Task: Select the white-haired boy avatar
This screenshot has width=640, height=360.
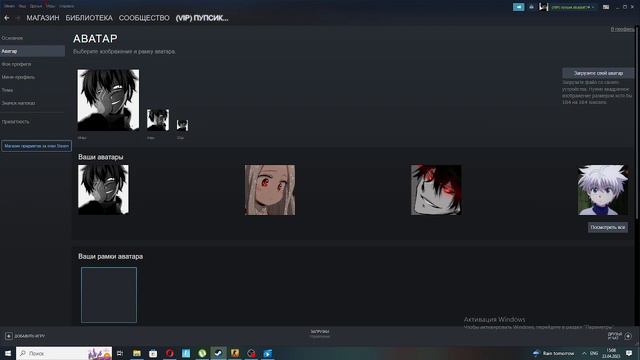Action: 602,190
